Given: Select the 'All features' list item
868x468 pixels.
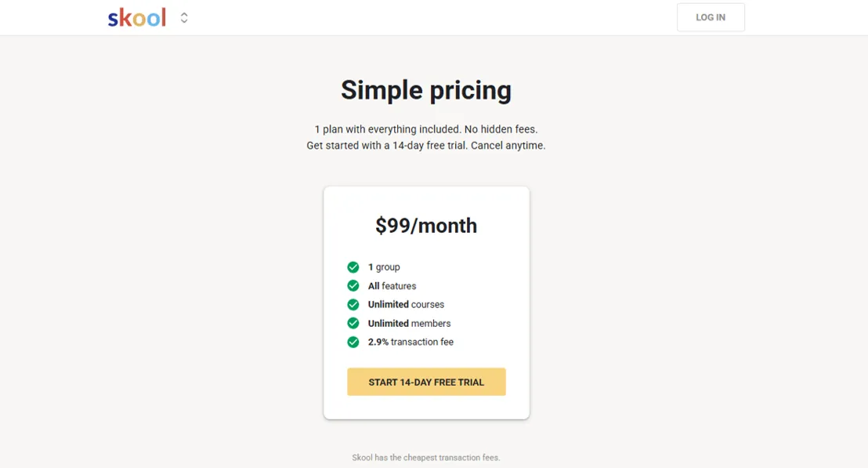Looking at the screenshot, I should click(x=392, y=286).
